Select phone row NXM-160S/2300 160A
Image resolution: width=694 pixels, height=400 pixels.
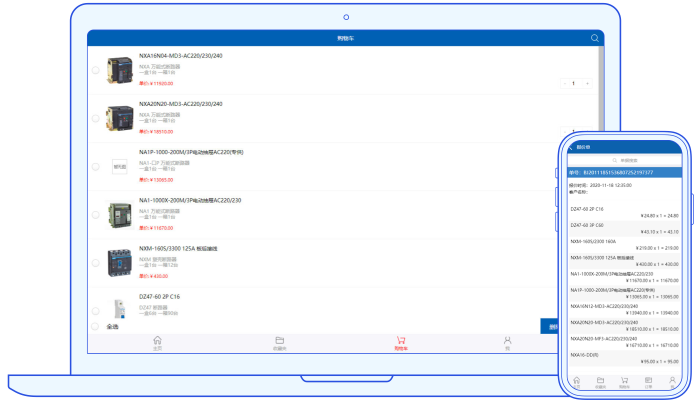point(624,245)
